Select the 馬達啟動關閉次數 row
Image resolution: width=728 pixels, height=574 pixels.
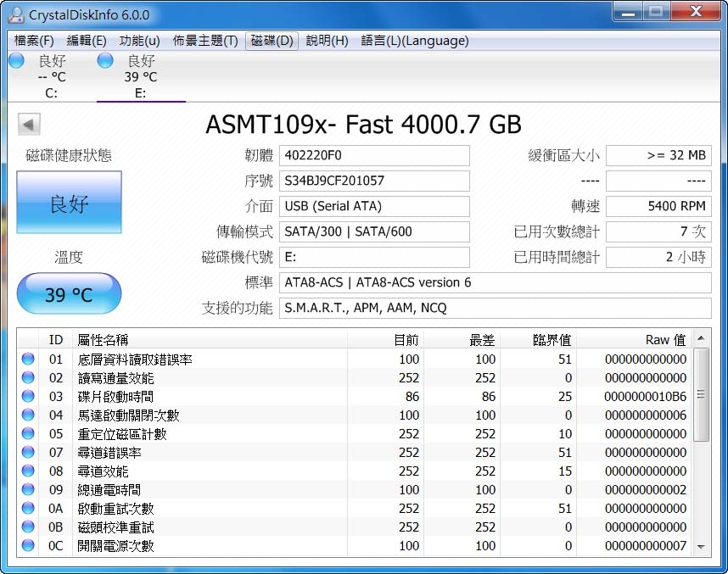(x=355, y=415)
